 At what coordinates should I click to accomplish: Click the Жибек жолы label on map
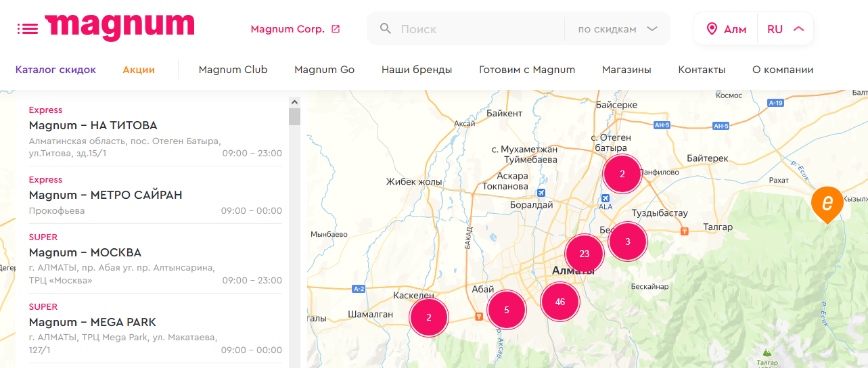pos(414,181)
